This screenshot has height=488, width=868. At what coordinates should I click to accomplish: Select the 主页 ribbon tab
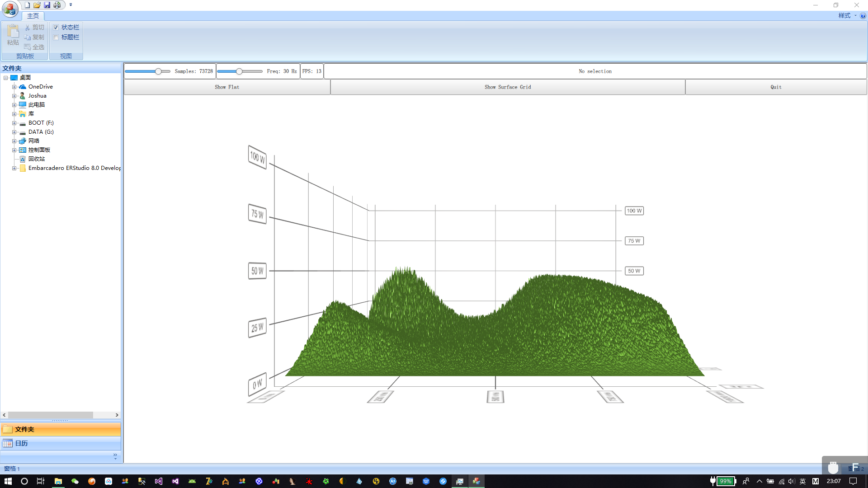[x=33, y=16]
